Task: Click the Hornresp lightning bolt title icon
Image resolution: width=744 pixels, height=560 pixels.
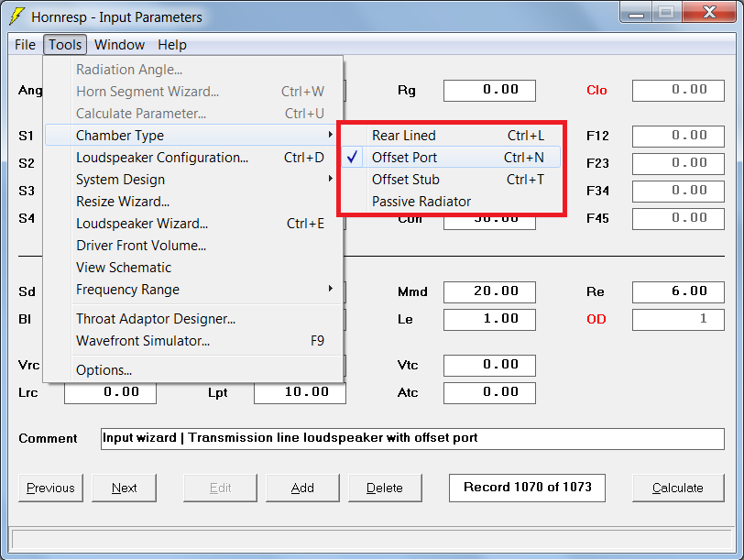Action: 16,16
